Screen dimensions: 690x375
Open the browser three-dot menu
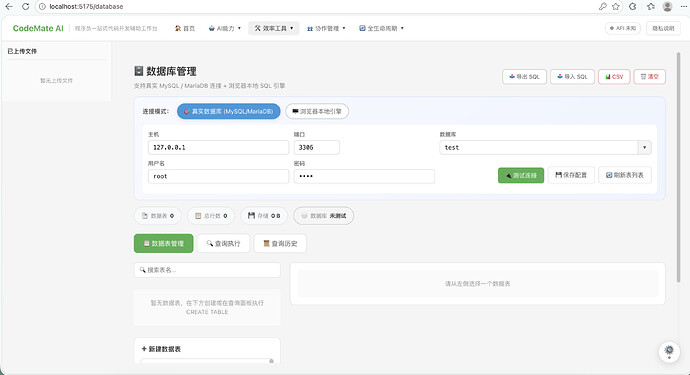(683, 7)
